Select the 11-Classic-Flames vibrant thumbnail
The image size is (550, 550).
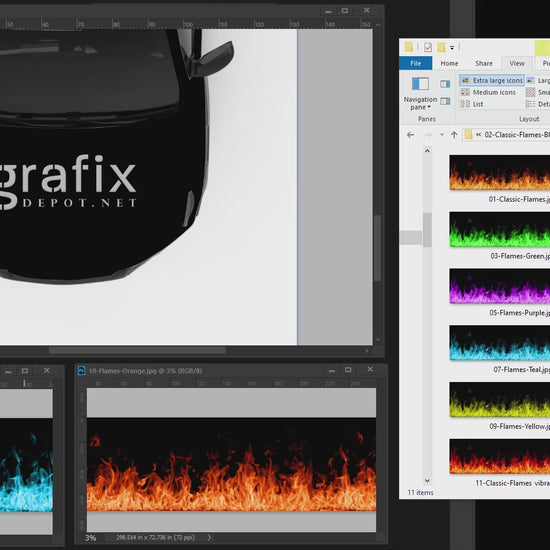pos(499,457)
